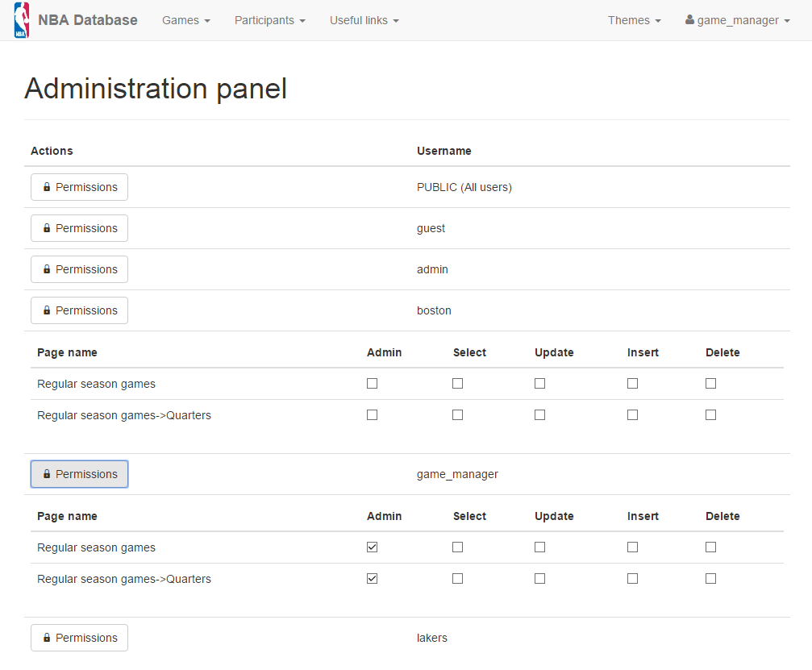Open the Games dropdown menu
812x670 pixels.
pyautogui.click(x=185, y=20)
